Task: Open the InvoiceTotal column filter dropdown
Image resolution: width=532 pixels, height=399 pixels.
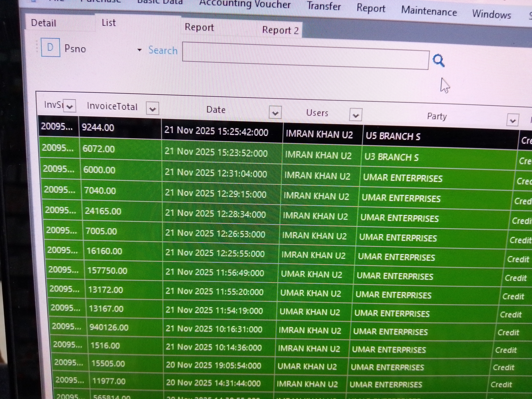Action: pyautogui.click(x=152, y=109)
